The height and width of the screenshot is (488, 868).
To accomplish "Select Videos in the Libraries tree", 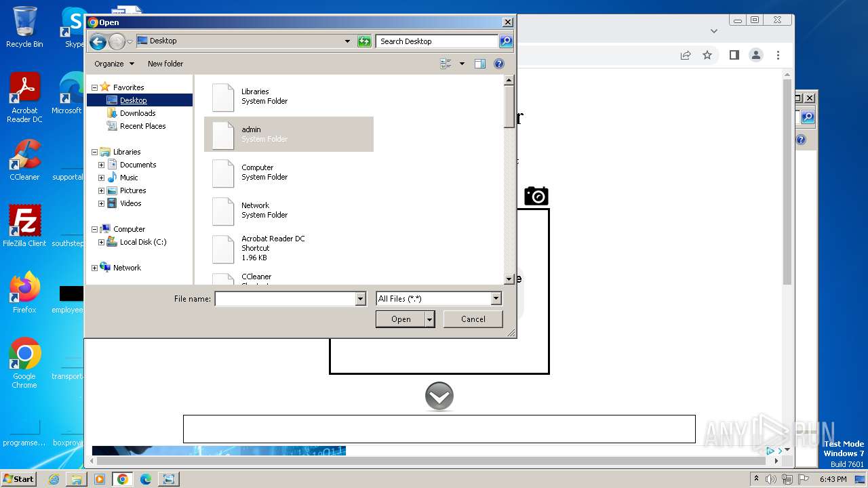I will pos(130,203).
